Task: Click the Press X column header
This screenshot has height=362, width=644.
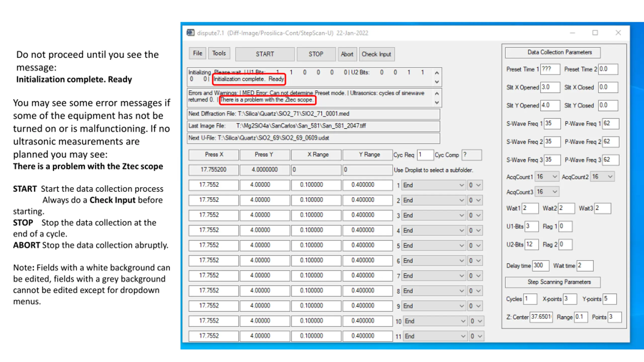Action: coord(214,155)
